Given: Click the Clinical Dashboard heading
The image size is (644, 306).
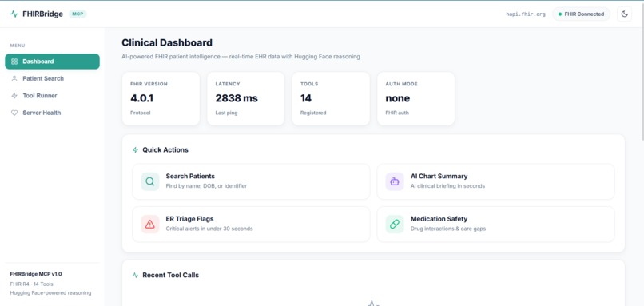Looking at the screenshot, I should pos(167,42).
